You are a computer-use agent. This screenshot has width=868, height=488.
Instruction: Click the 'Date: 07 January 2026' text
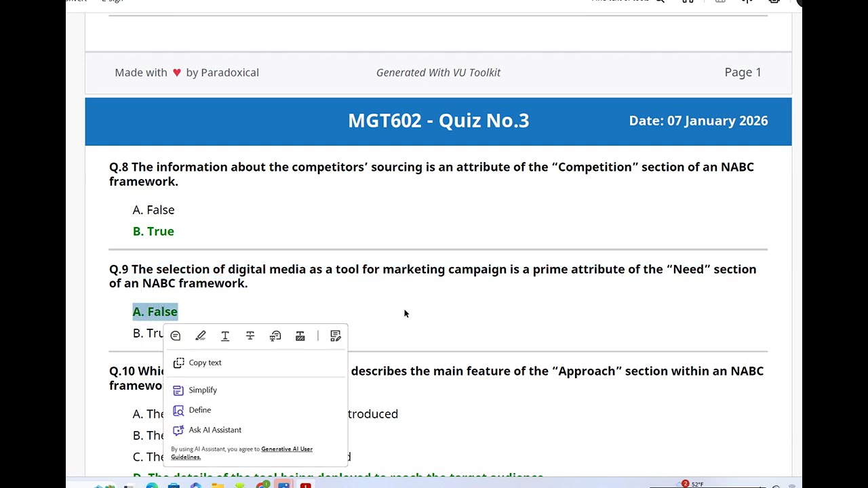tap(698, 121)
